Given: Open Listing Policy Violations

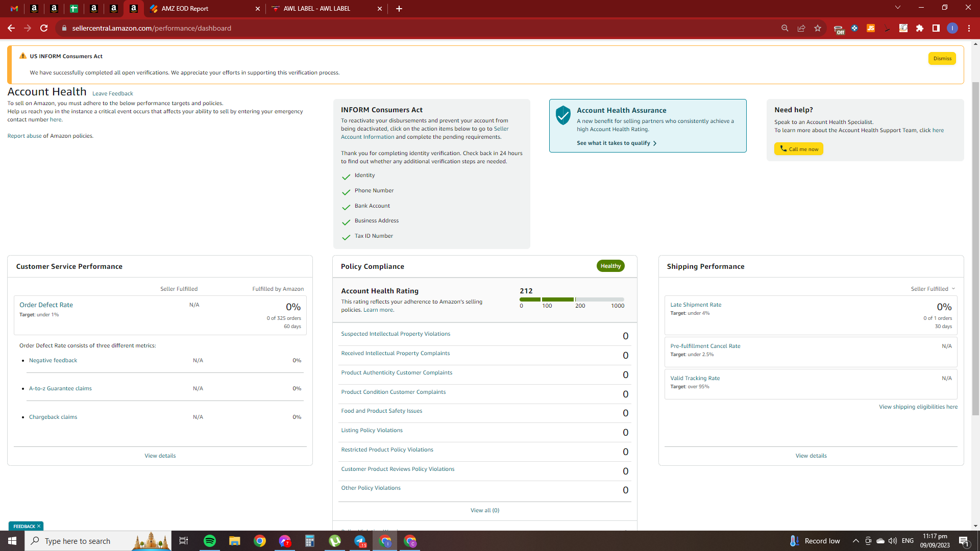Looking at the screenshot, I should click(x=372, y=431).
